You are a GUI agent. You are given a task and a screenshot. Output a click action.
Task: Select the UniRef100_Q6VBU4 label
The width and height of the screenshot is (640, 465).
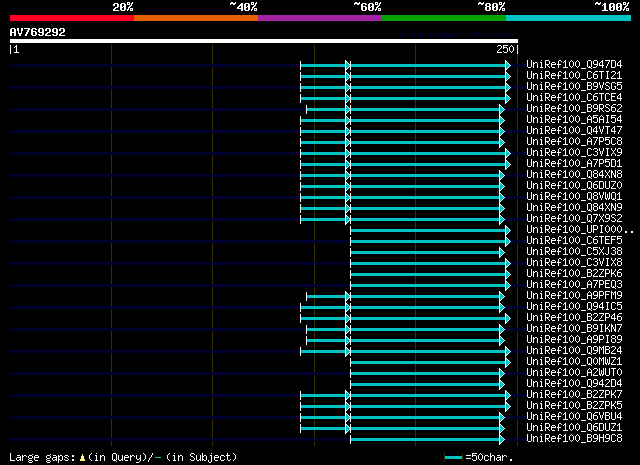(x=574, y=417)
